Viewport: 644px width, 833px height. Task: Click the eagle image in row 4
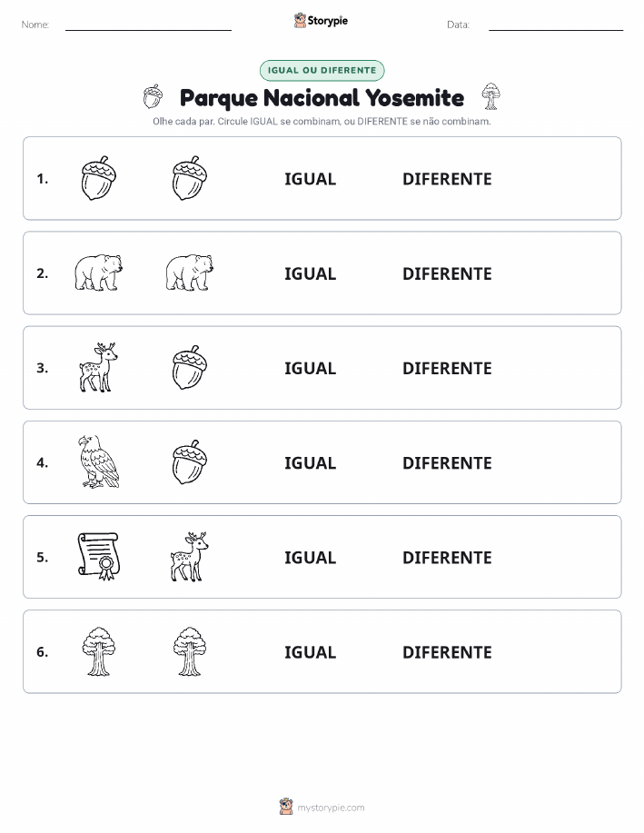98,461
